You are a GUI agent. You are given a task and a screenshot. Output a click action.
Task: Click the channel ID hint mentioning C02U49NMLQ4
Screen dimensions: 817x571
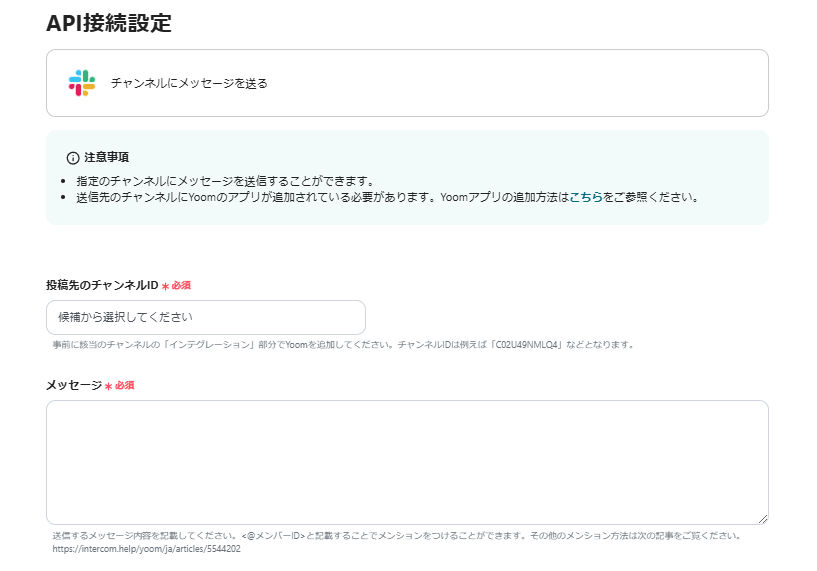[343, 344]
